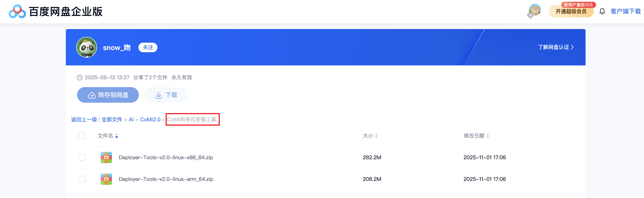Click 开通超级会员 membership button

click(571, 11)
